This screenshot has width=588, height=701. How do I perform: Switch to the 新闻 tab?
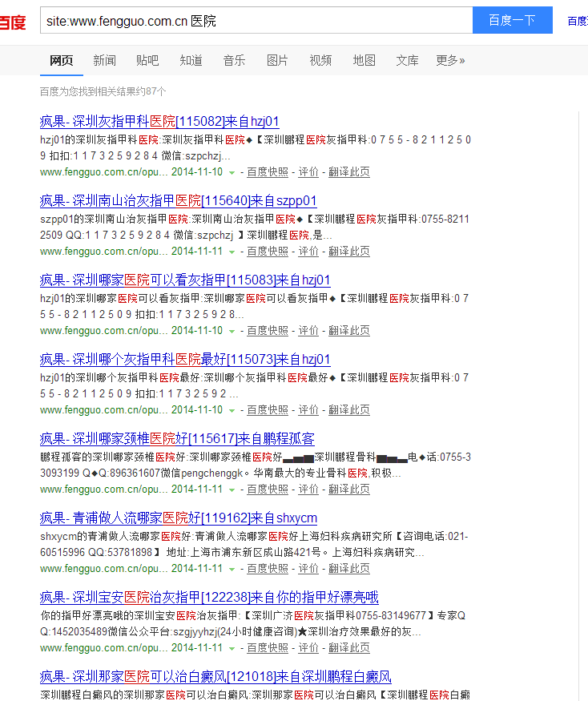click(105, 60)
